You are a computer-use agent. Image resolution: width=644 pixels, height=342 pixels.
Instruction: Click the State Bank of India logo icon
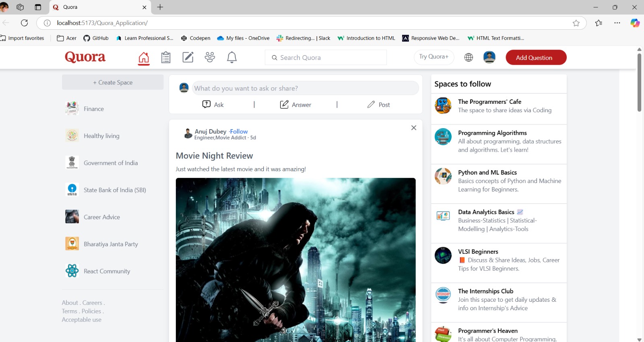72,190
